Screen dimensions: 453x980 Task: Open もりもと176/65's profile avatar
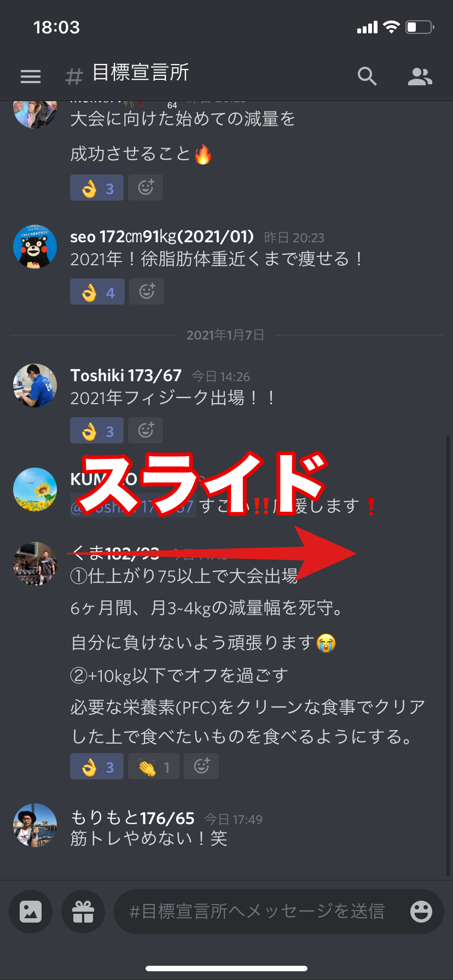coord(35,825)
